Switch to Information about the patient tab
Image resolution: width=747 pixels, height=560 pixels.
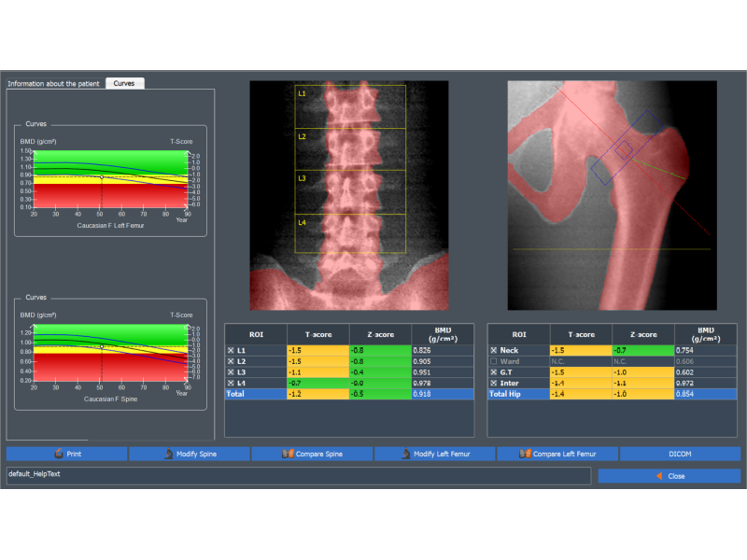click(x=55, y=83)
